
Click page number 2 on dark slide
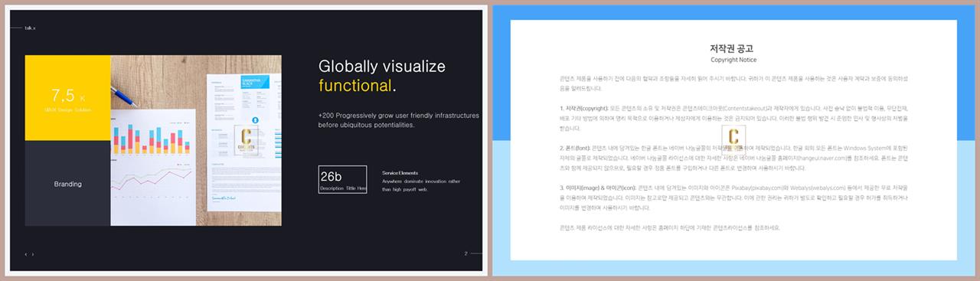[465, 253]
